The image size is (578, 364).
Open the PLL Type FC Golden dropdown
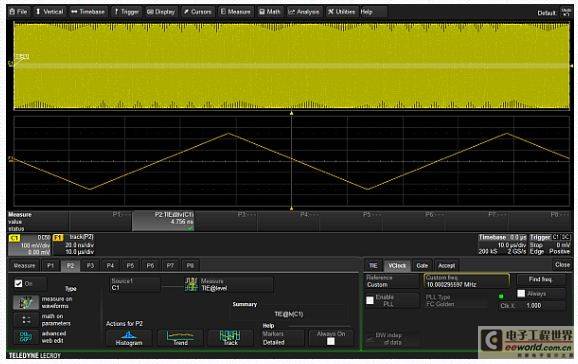(456, 301)
